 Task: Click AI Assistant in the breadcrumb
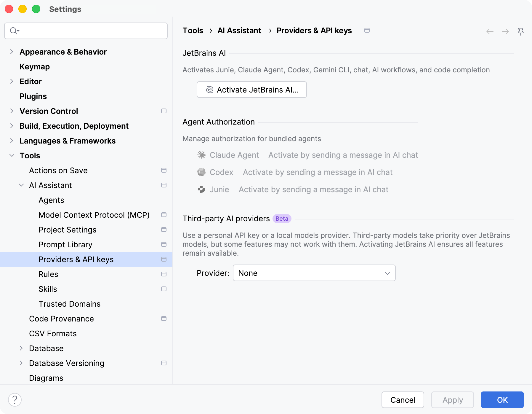click(239, 31)
